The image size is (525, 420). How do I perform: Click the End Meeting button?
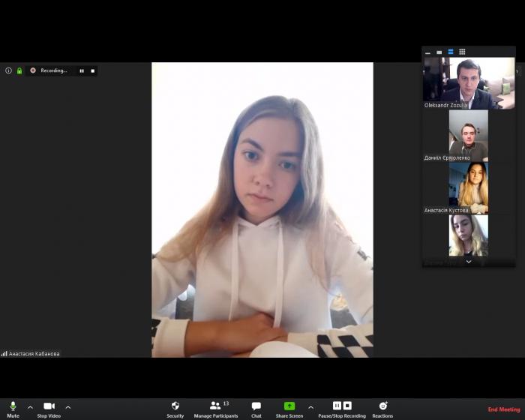pos(503,409)
